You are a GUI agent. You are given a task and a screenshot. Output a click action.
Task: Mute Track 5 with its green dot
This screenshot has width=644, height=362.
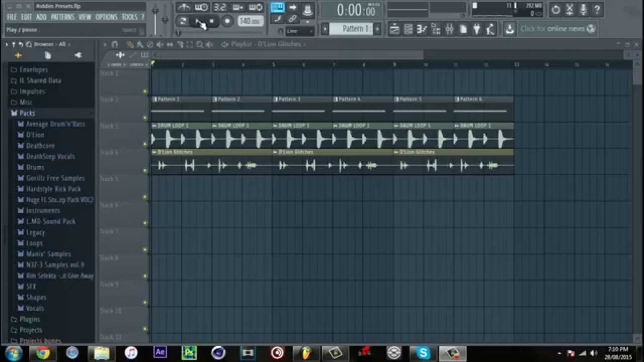[145, 197]
